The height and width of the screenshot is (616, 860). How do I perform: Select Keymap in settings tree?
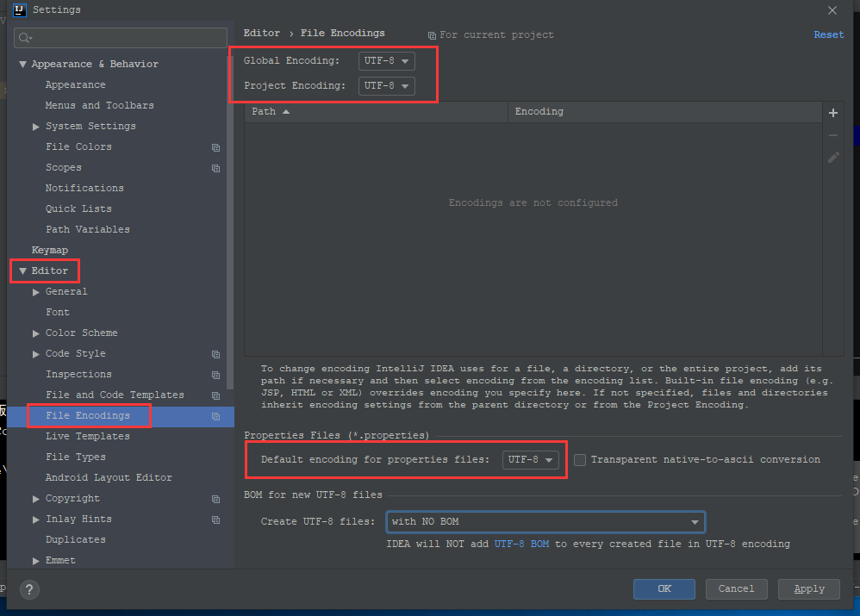pyautogui.click(x=50, y=250)
